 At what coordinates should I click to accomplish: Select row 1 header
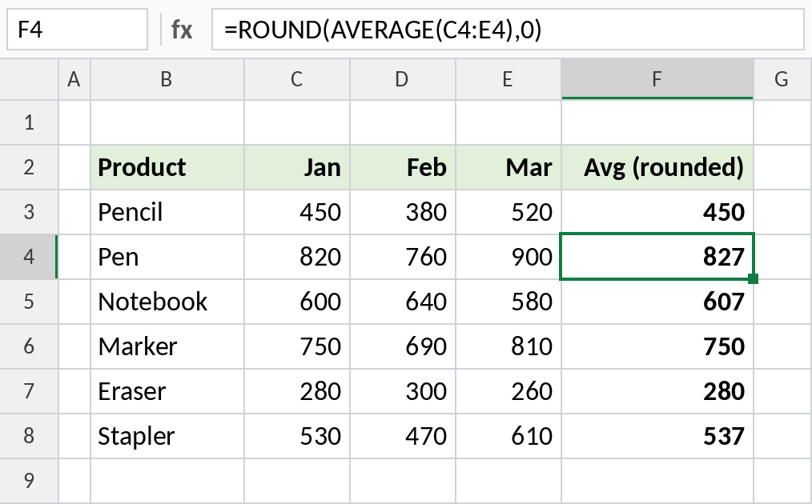pyautogui.click(x=29, y=122)
